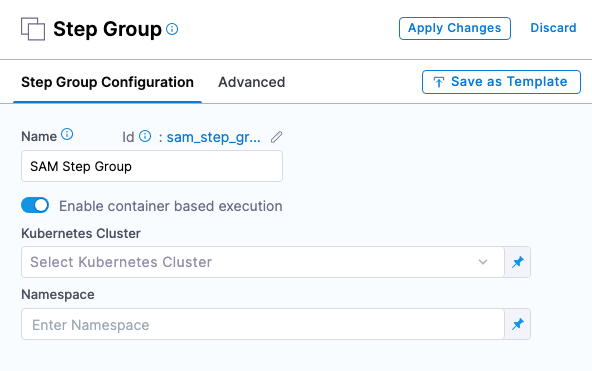This screenshot has width=592, height=371.
Task: Click the Save as Template button
Action: point(501,82)
